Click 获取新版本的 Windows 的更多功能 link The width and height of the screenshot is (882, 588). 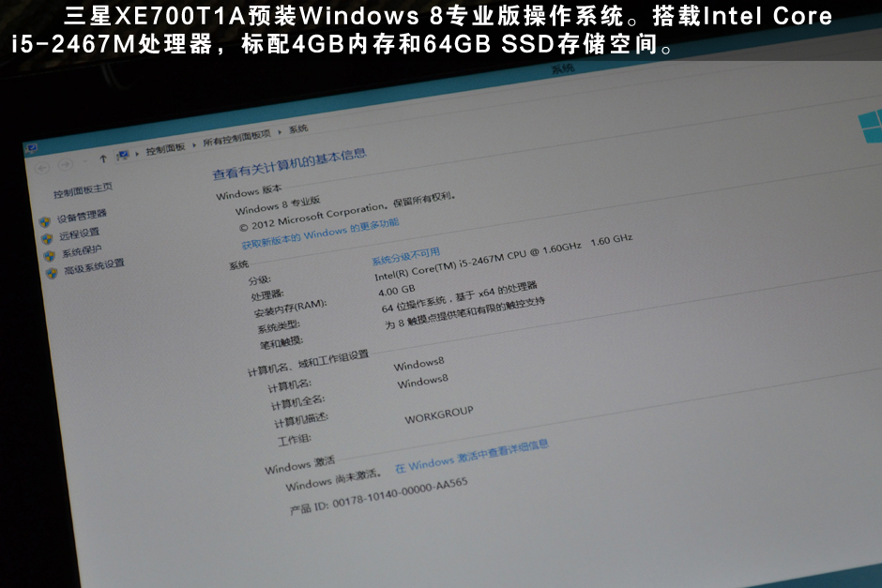click(x=320, y=234)
